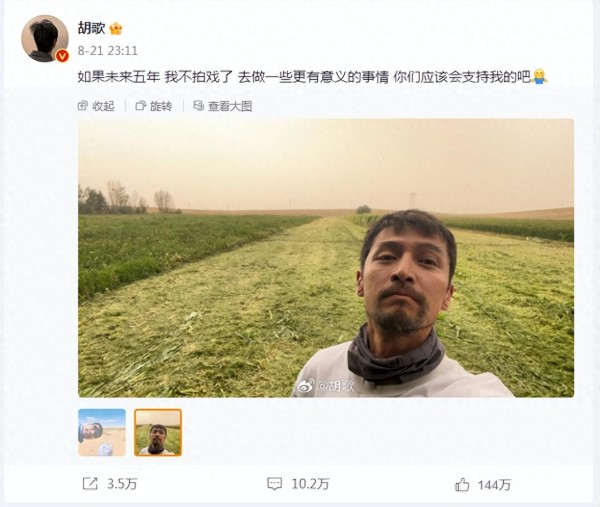Click the 收起 collapse icon

point(82,106)
